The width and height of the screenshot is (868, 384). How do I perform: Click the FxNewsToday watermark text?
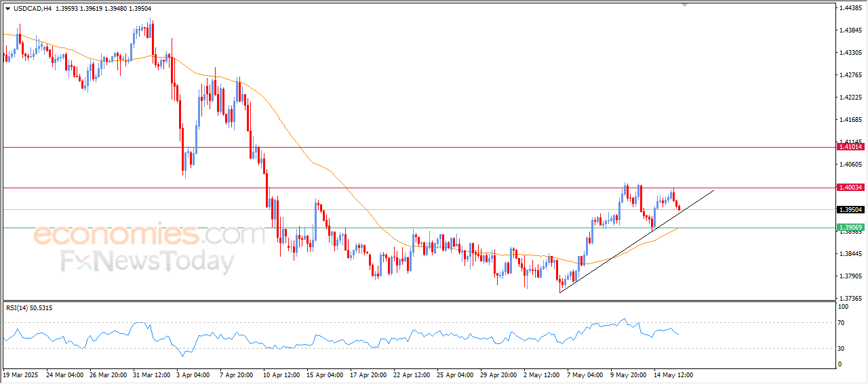pos(147,261)
